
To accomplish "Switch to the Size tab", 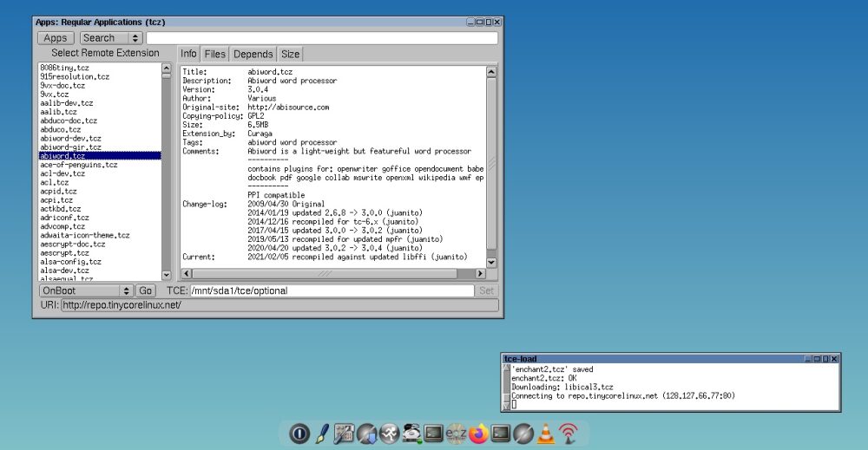I will (x=290, y=54).
